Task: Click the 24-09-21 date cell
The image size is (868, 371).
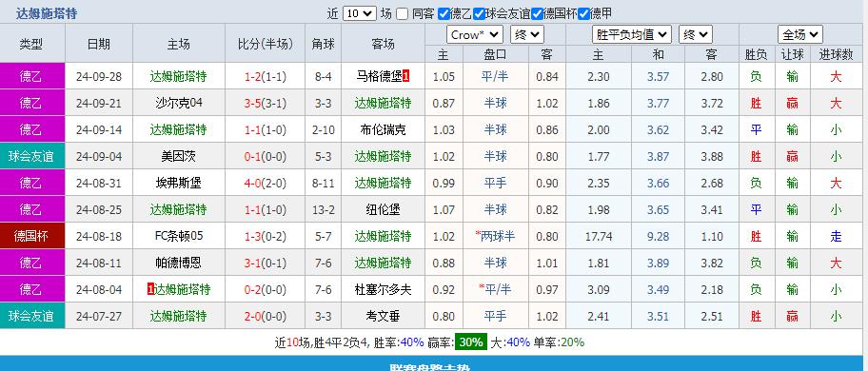Action: tap(99, 103)
